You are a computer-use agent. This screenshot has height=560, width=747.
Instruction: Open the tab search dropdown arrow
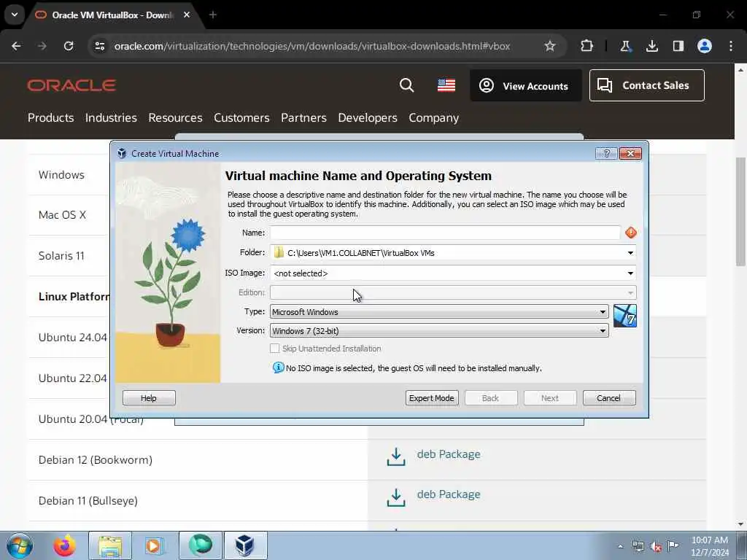point(15,15)
